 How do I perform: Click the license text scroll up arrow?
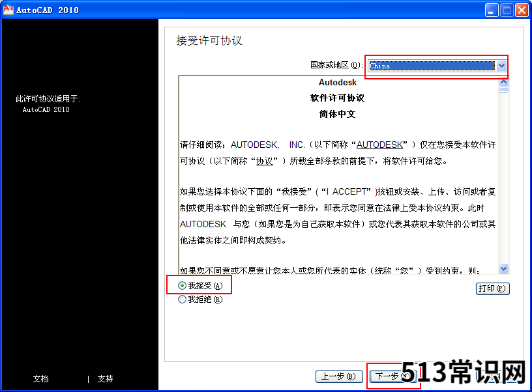[x=503, y=82]
